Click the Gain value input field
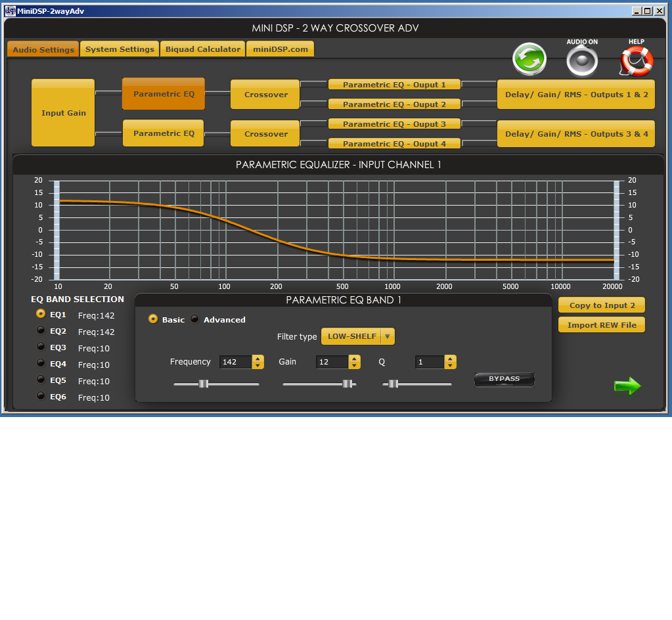The height and width of the screenshot is (620, 672). (332, 362)
